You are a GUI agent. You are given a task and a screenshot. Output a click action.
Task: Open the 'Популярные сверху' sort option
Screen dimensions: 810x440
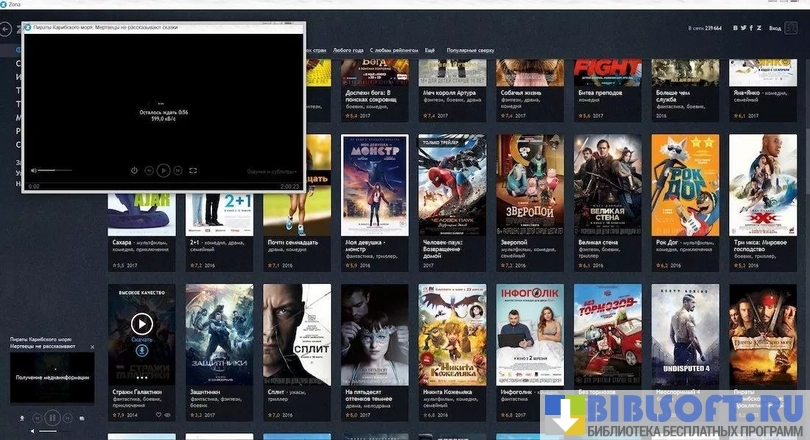[x=470, y=49]
